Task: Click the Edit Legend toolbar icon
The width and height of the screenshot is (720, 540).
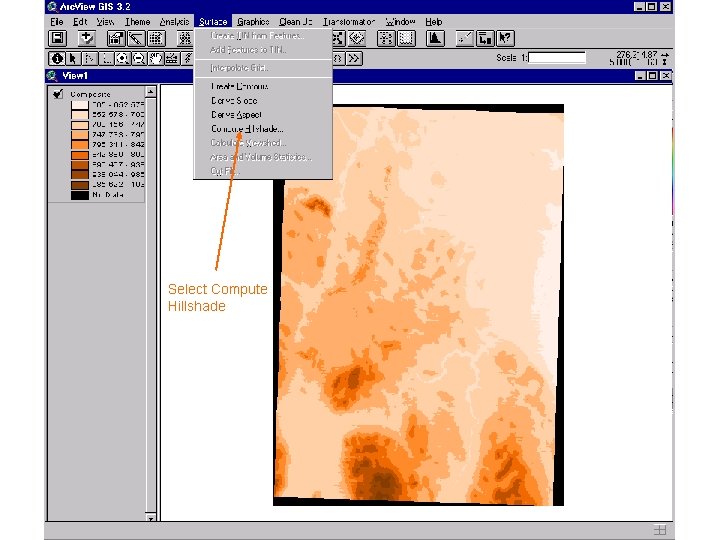Action: pyautogui.click(x=136, y=38)
